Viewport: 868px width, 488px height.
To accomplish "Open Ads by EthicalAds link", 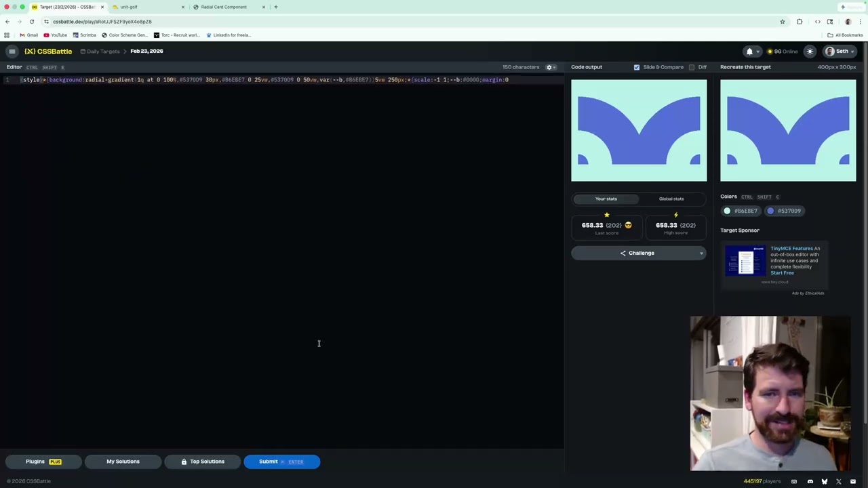I will [808, 293].
